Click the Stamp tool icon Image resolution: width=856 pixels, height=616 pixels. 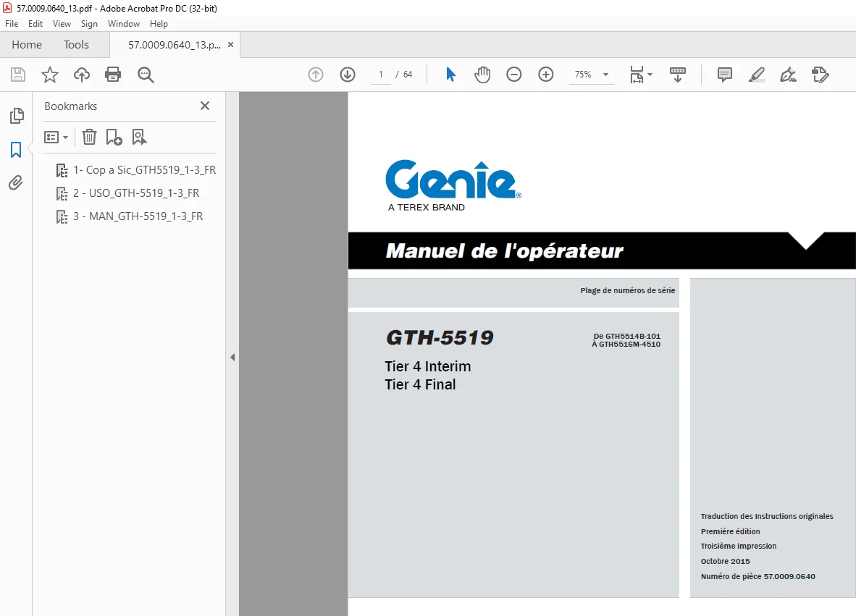coord(820,75)
